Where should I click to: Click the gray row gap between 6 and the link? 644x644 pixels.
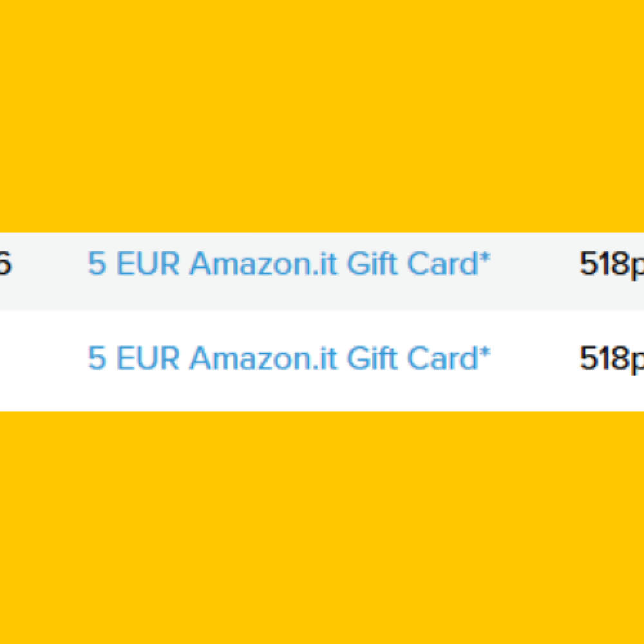point(48,264)
